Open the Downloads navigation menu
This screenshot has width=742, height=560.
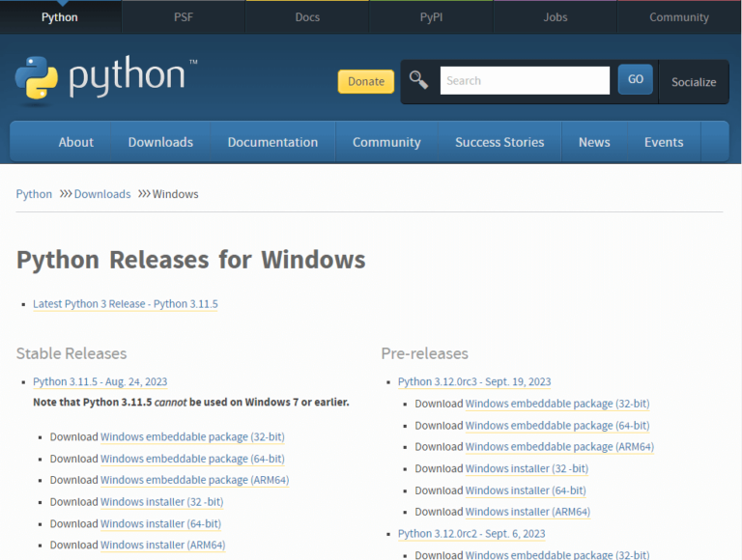[160, 142]
